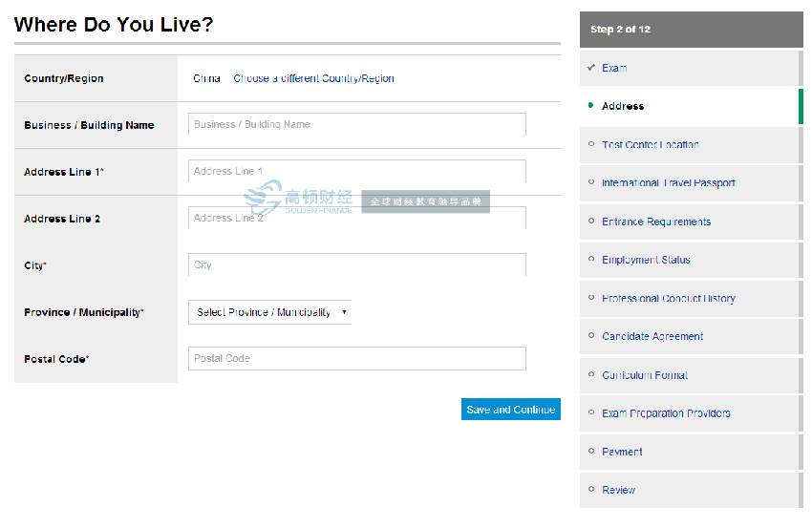Screen dimensions: 812x528
Task: Jump to the Employment Status step
Action: point(646,260)
